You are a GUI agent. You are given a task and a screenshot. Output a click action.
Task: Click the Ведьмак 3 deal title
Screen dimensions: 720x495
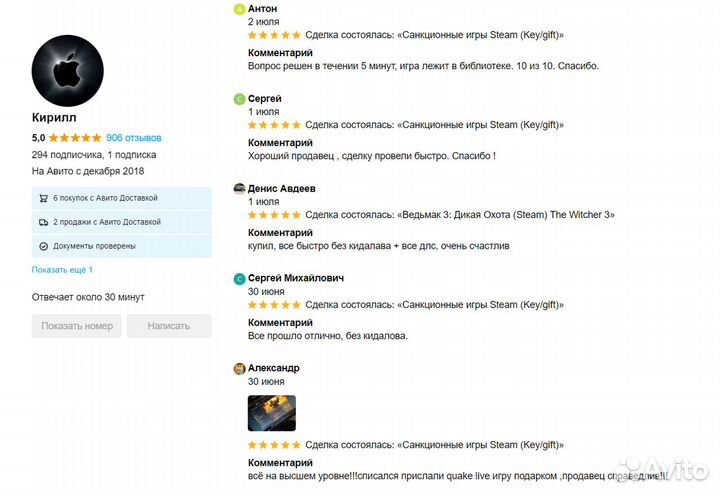coord(506,214)
